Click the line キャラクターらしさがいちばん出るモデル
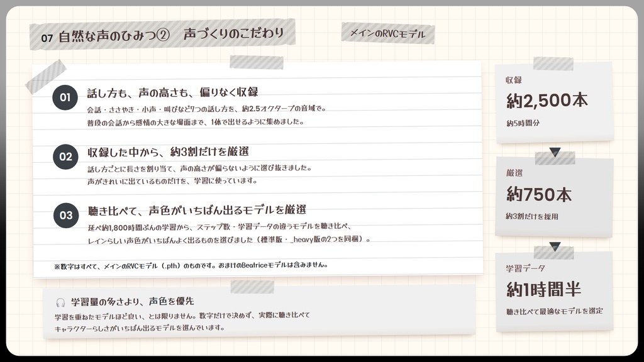644x362 pixels. [x=140, y=328]
